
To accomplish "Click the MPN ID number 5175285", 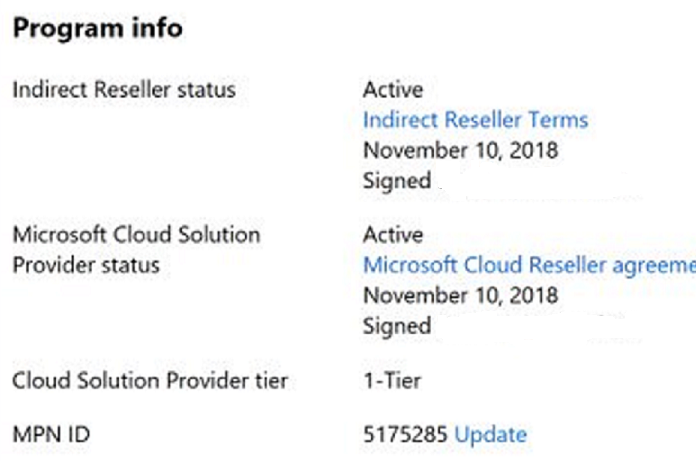I will (x=405, y=434).
